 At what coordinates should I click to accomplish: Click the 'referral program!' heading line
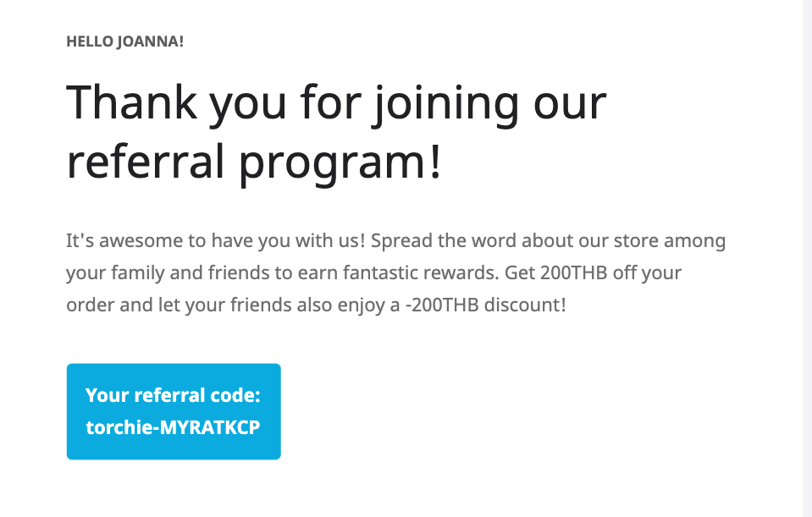click(254, 160)
